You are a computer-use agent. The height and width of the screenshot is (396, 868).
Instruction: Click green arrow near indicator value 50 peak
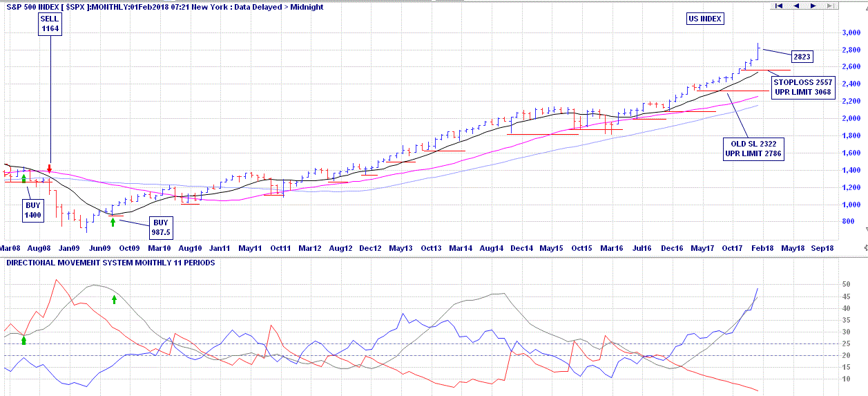point(115,299)
